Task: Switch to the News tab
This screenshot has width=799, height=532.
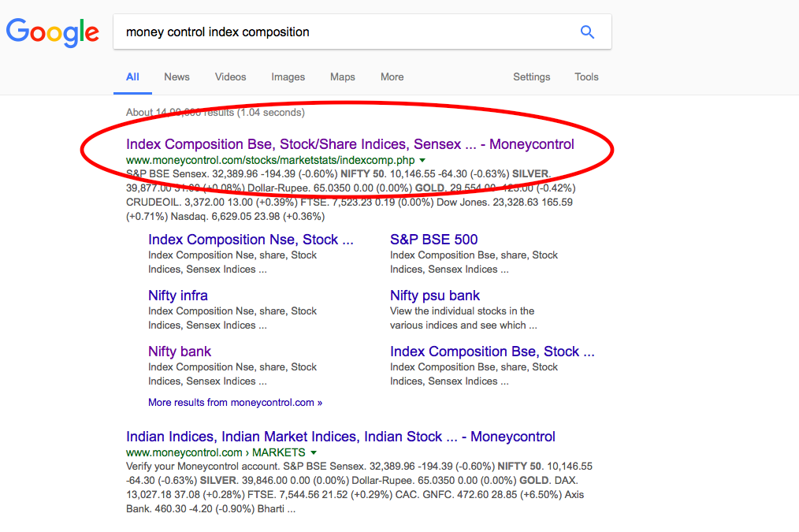Action: point(177,77)
